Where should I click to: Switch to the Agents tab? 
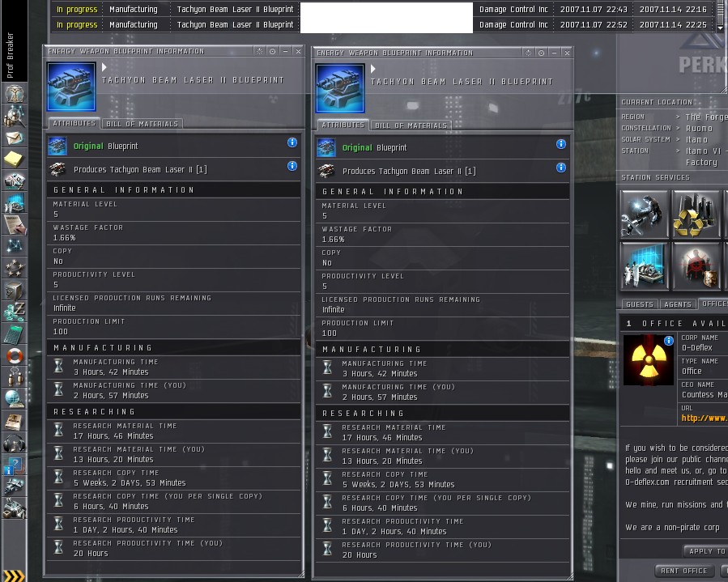[x=678, y=304]
